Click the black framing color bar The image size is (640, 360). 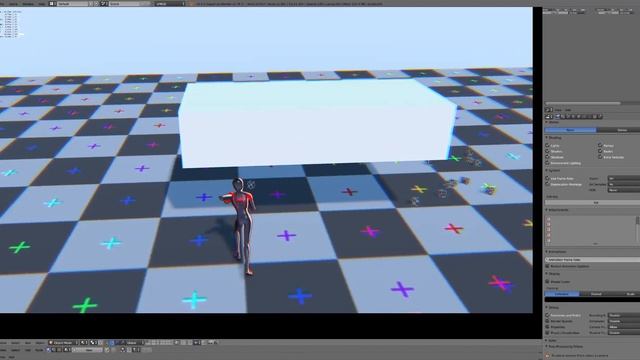click(x=593, y=300)
